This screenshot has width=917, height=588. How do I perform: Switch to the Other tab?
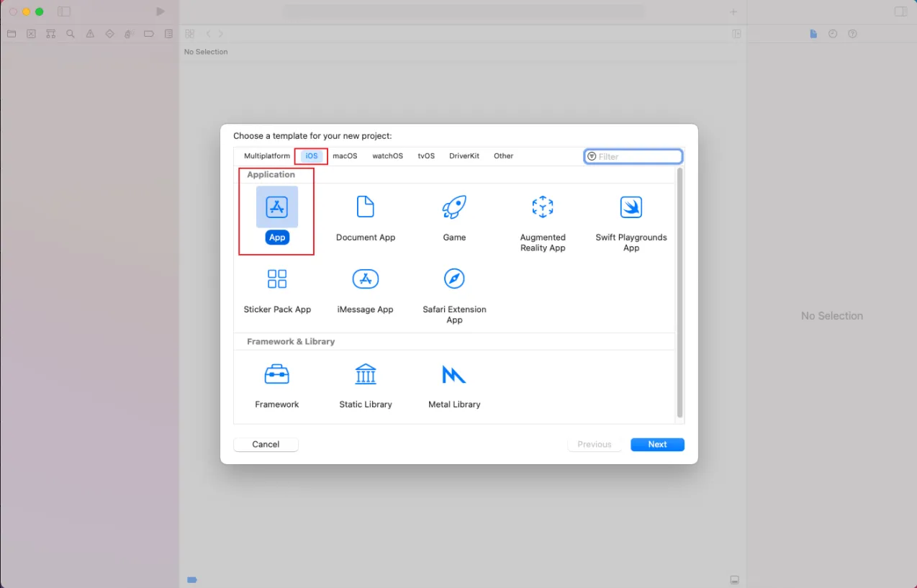(x=504, y=155)
